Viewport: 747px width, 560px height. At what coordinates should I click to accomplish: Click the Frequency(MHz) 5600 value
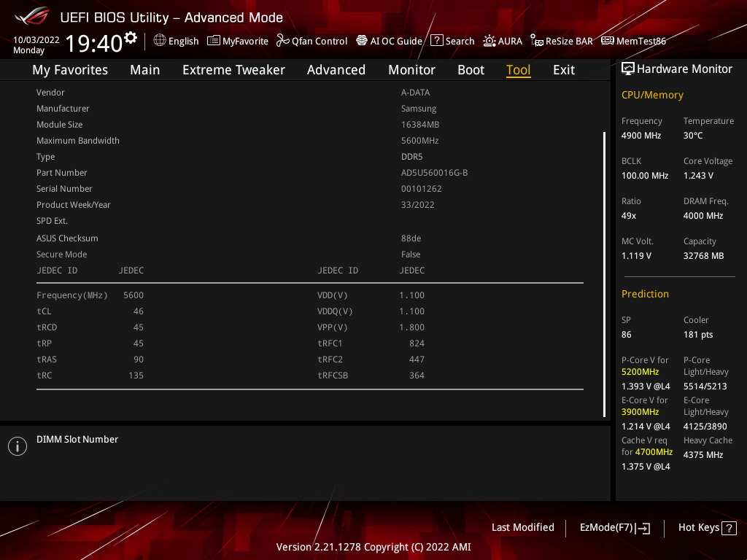point(133,295)
